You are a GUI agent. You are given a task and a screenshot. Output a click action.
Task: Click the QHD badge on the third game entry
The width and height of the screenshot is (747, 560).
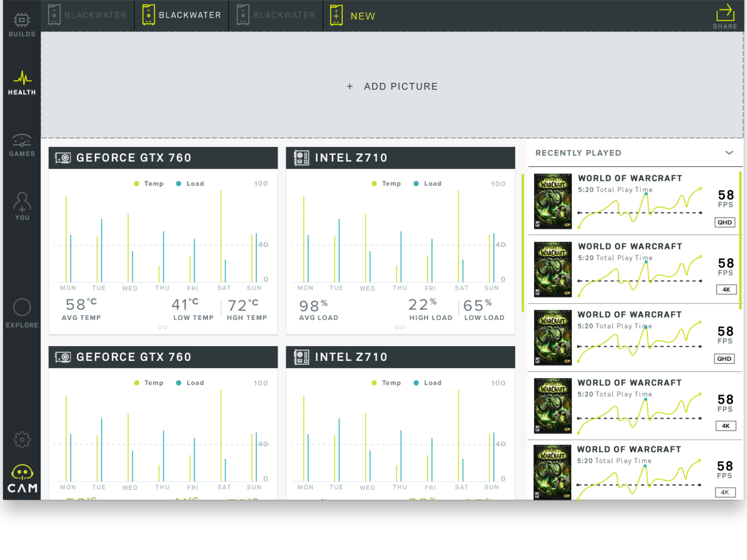pos(724,359)
